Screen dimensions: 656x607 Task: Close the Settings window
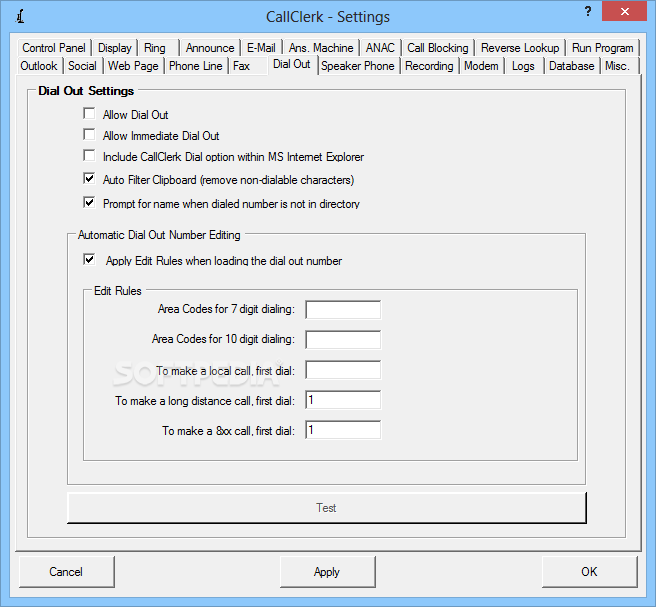coord(624,12)
